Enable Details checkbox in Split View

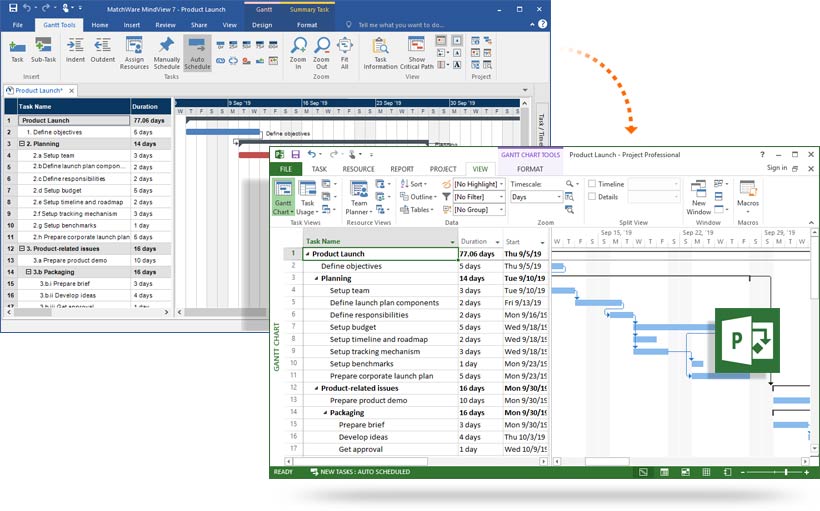click(x=592, y=197)
